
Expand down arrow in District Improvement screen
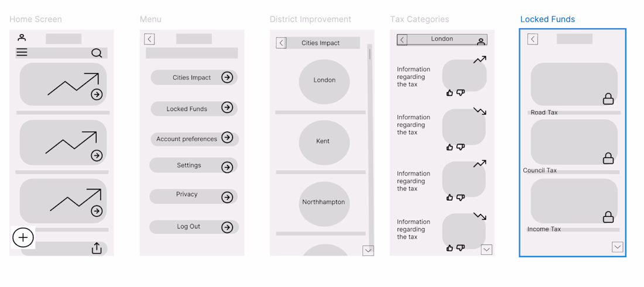pos(368,250)
